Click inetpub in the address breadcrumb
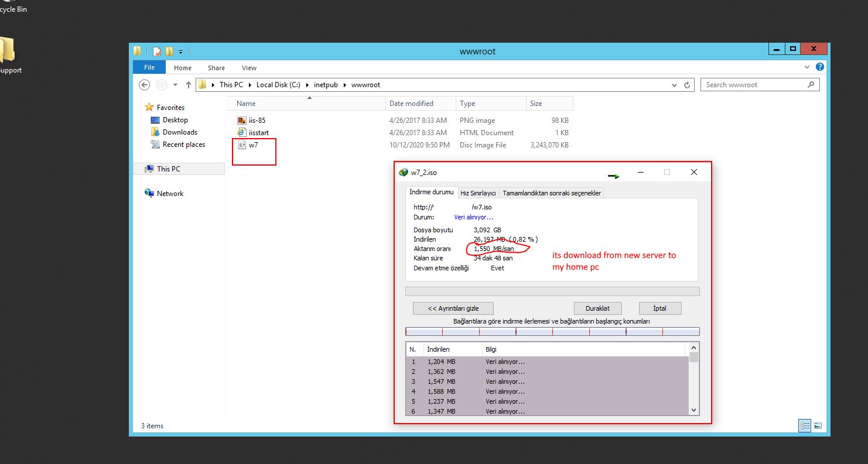This screenshot has width=868, height=464. point(326,85)
